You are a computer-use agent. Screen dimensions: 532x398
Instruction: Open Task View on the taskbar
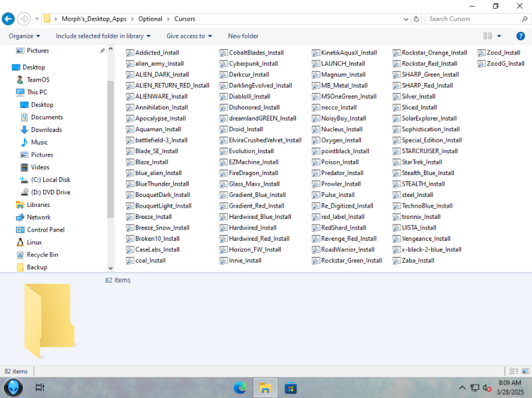[x=40, y=387]
